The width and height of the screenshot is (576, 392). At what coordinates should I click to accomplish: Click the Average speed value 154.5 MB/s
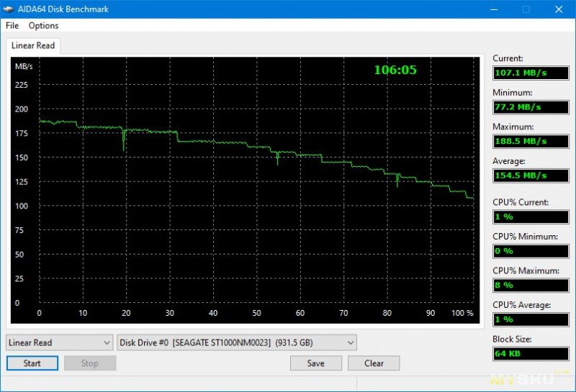530,176
